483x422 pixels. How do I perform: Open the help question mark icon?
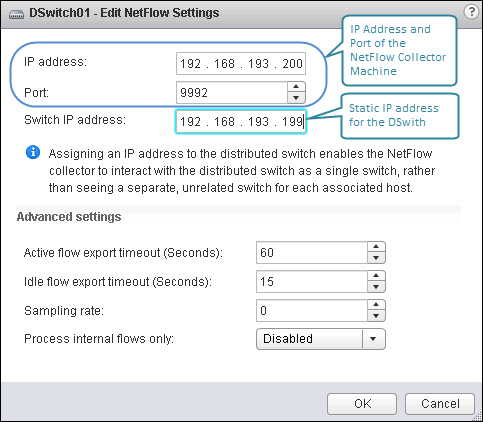471,12
